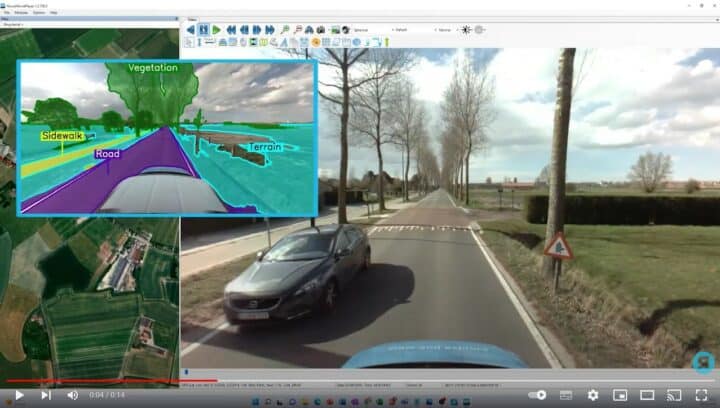
Task: Click the orange circle tool icon
Action: click(x=316, y=42)
